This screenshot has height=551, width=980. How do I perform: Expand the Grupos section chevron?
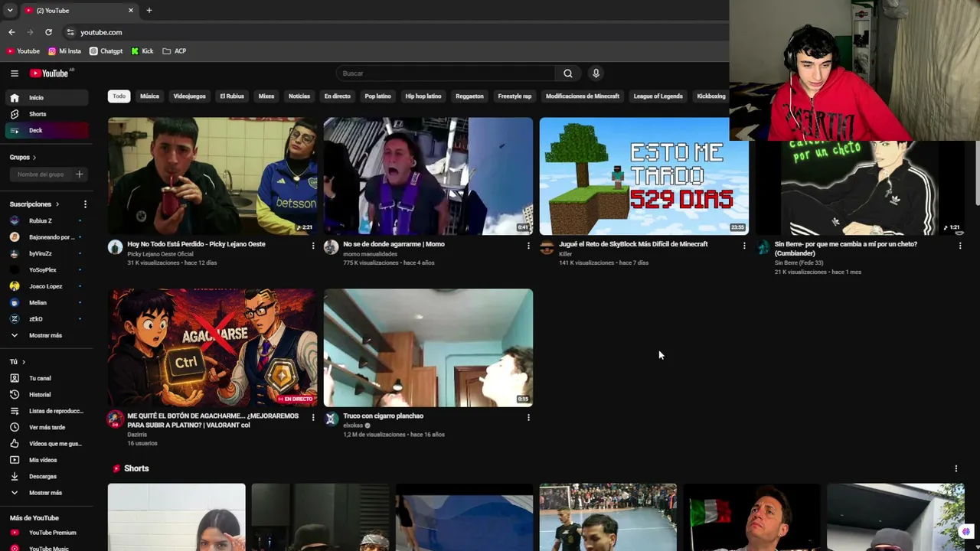click(x=34, y=158)
